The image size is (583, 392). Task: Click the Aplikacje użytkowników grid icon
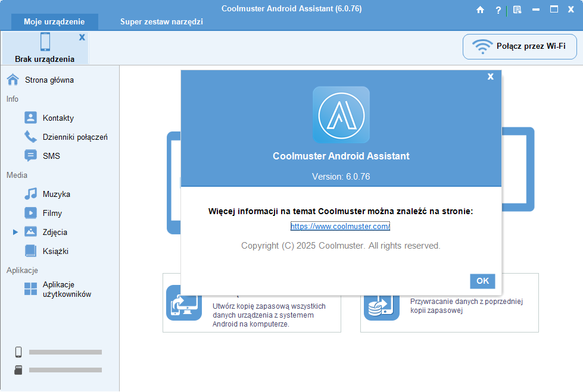pyautogui.click(x=30, y=288)
